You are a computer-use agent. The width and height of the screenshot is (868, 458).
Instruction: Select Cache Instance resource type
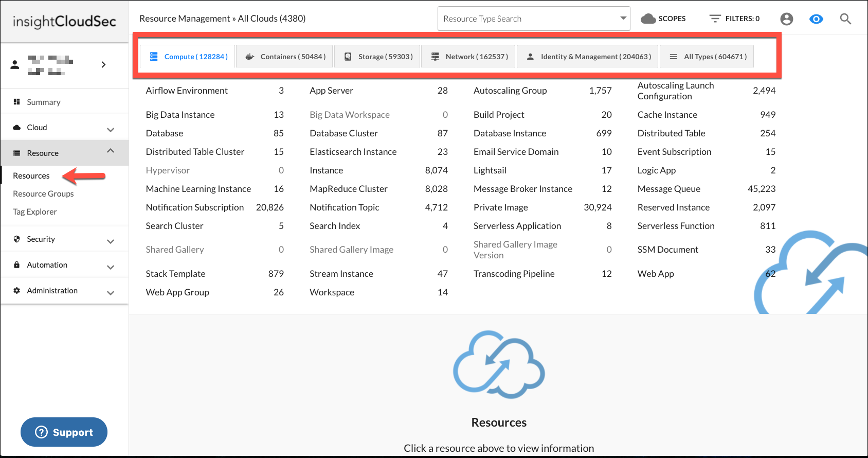click(667, 115)
